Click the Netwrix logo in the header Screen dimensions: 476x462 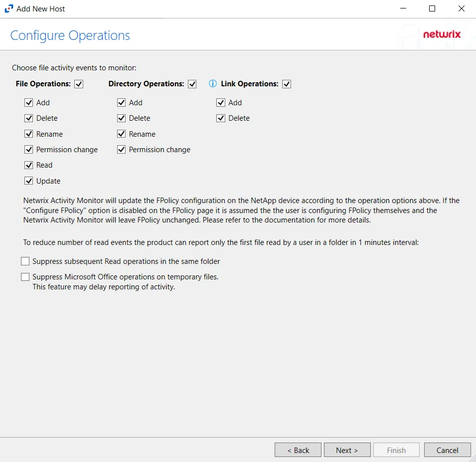tap(442, 34)
